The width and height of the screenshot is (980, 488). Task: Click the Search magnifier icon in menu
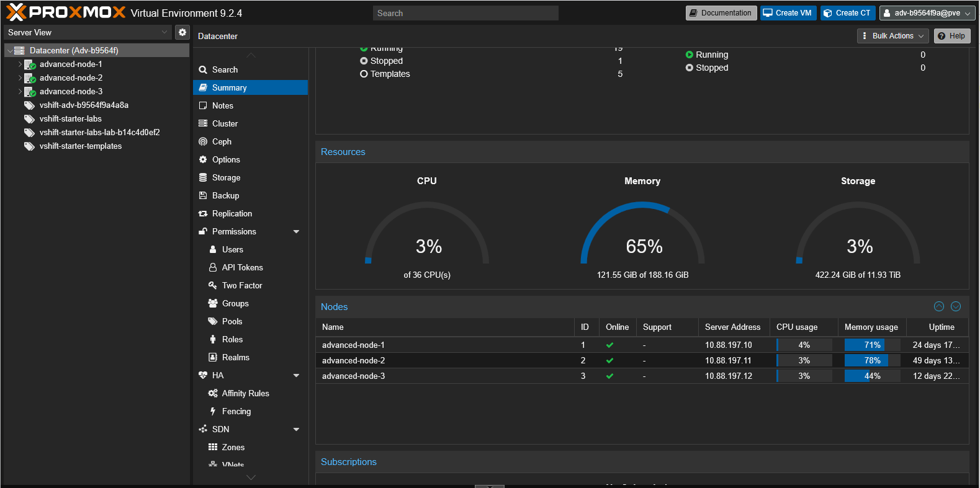tap(203, 70)
